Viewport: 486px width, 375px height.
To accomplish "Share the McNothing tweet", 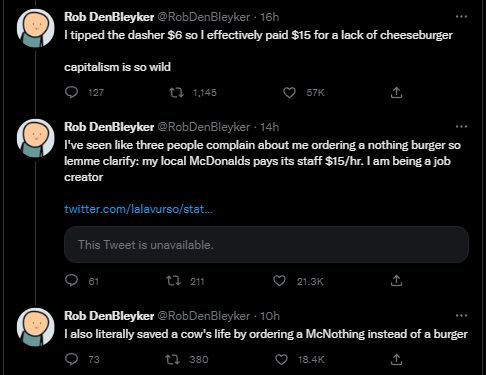I will point(396,359).
